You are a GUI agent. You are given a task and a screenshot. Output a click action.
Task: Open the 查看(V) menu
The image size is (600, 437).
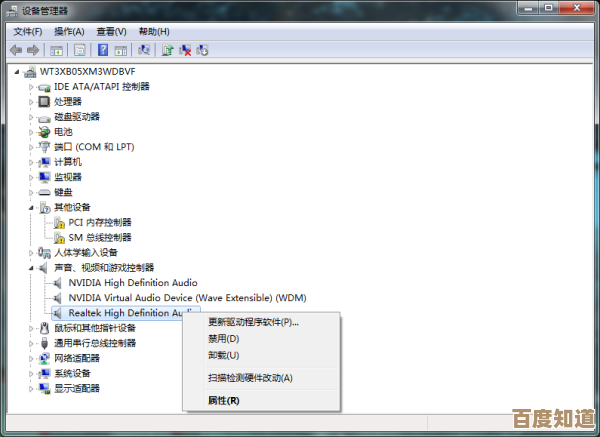click(111, 32)
